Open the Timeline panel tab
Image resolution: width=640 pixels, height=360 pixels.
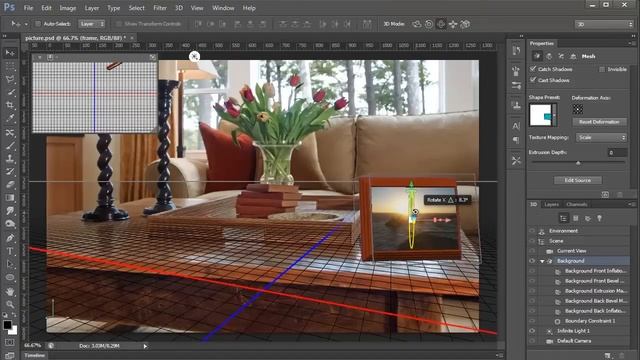[x=34, y=356]
